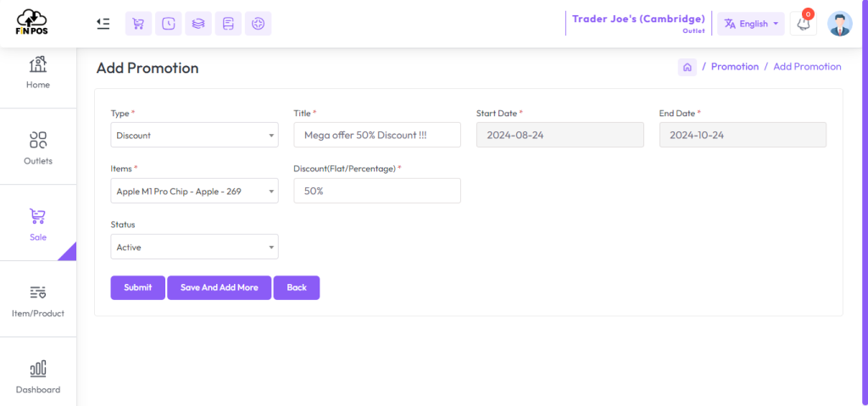Click the Add Promotion breadcrumb link

[x=807, y=66]
